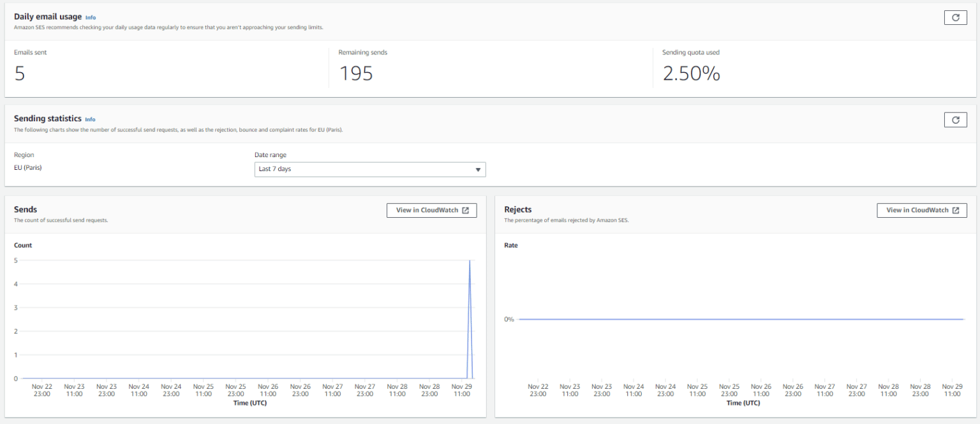Click the Sends panel heading
The image size is (980, 424).
(26, 209)
